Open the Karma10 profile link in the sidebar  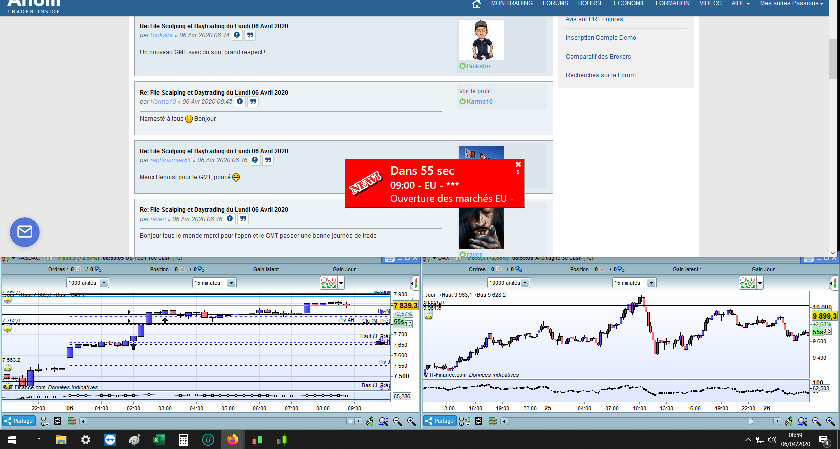pos(479,101)
